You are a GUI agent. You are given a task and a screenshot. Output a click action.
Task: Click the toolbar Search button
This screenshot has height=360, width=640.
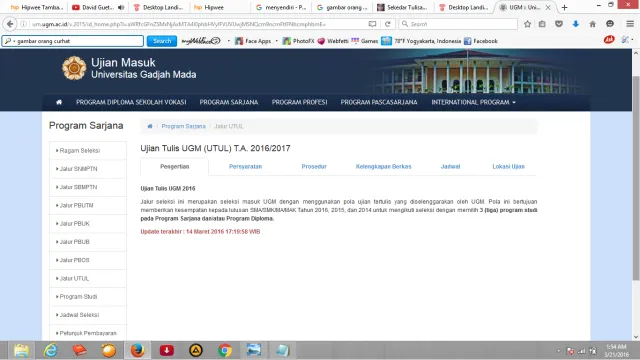click(162, 41)
